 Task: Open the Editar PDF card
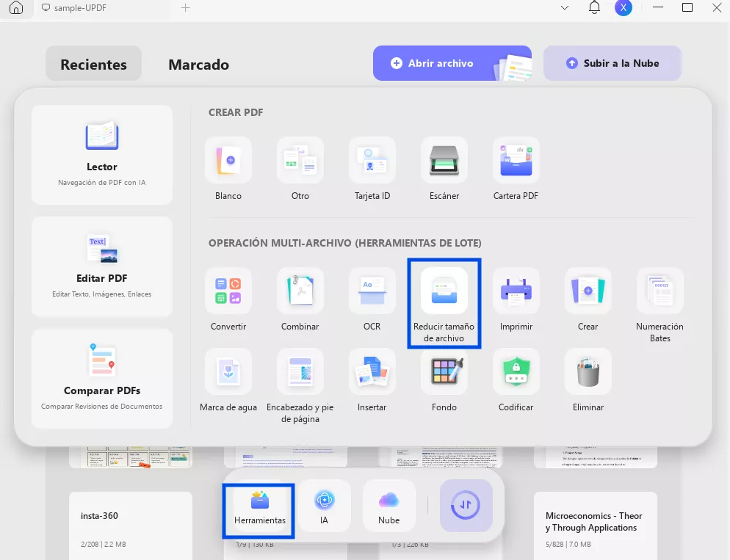point(102,266)
